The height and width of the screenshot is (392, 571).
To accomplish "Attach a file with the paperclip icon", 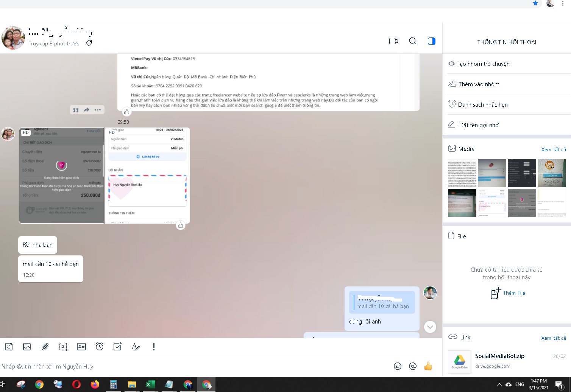I will [45, 347].
